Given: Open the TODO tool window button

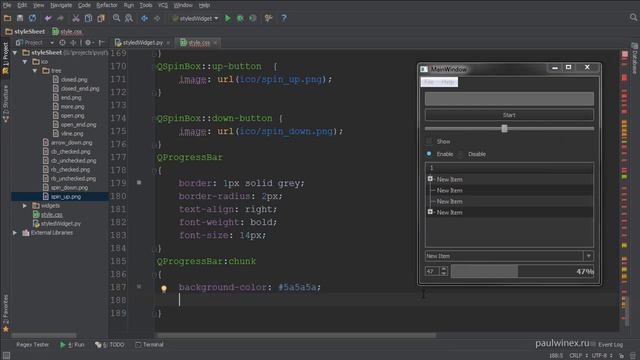Looking at the screenshot, I should tap(110, 344).
